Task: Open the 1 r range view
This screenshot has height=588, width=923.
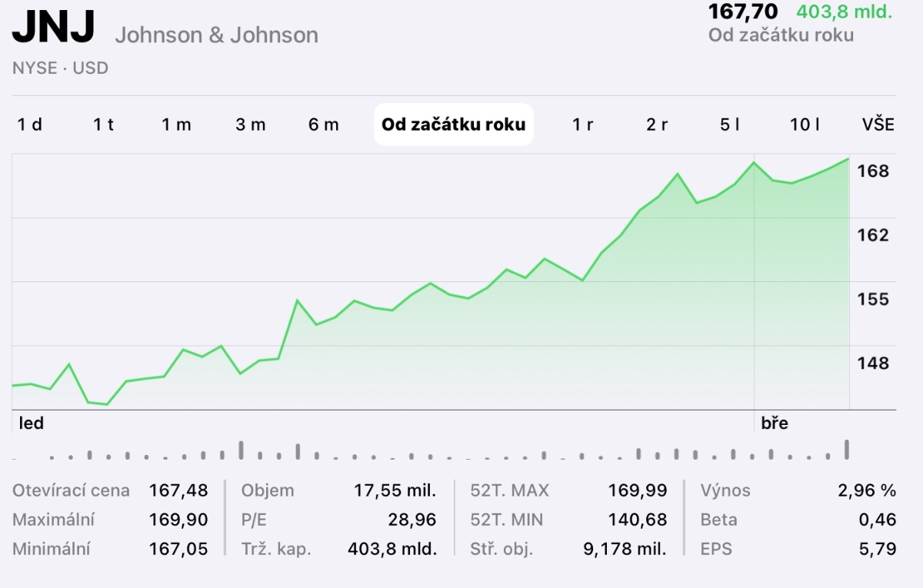Action: [583, 125]
